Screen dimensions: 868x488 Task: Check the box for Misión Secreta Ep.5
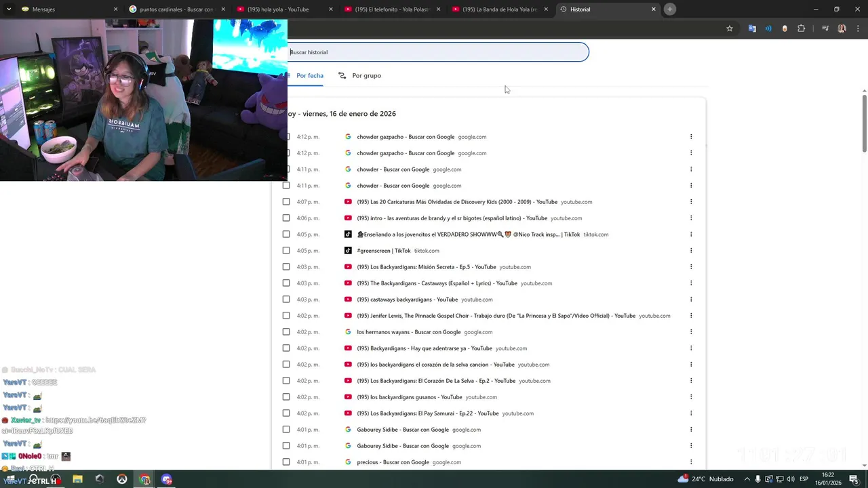coord(286,267)
